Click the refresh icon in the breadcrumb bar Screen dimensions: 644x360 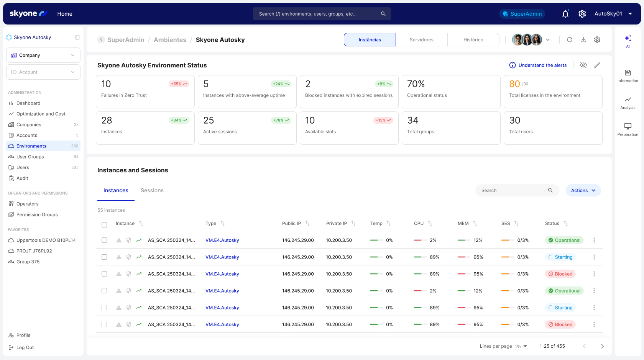570,40
